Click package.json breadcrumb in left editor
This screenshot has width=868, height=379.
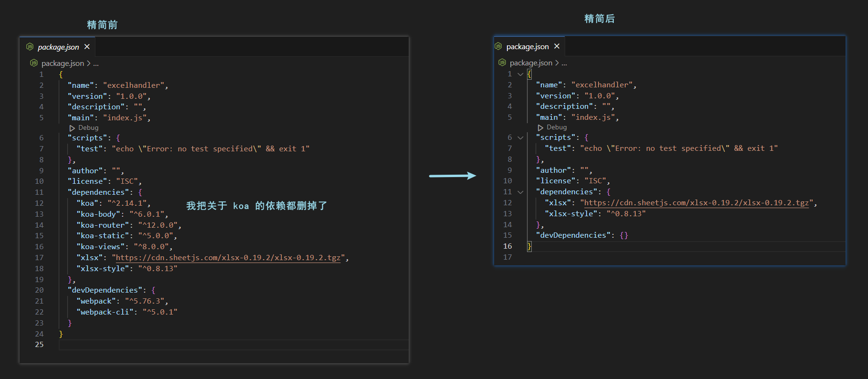point(62,63)
